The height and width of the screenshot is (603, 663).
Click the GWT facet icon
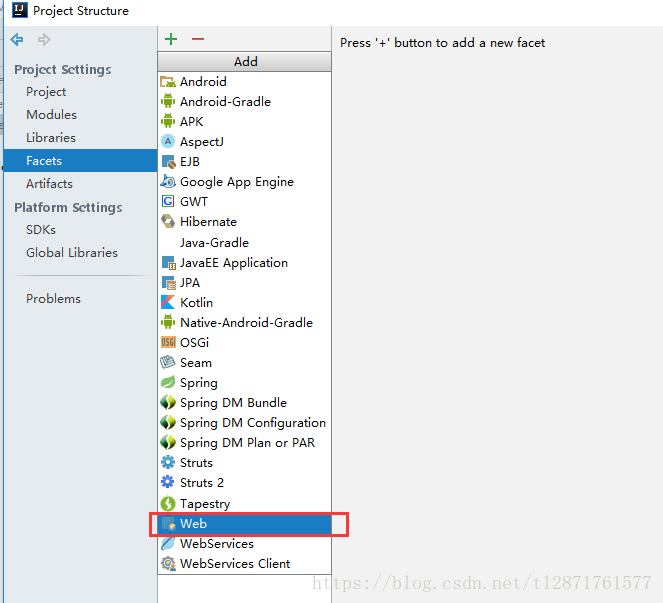168,202
